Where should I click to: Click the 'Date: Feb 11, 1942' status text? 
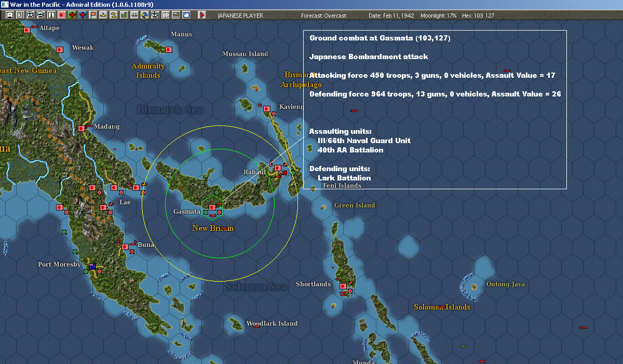[x=391, y=16]
